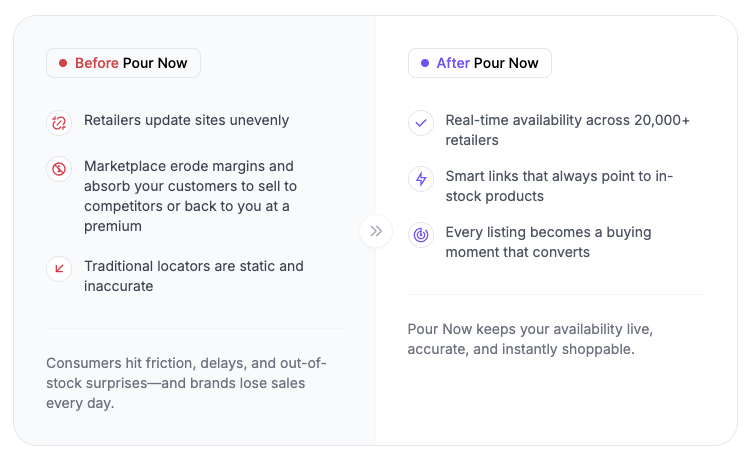
Task: Click the purple lightning bolt icon
Action: point(421,179)
